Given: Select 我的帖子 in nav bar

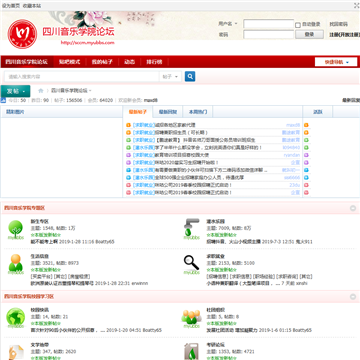Looking at the screenshot, I should [102, 62].
